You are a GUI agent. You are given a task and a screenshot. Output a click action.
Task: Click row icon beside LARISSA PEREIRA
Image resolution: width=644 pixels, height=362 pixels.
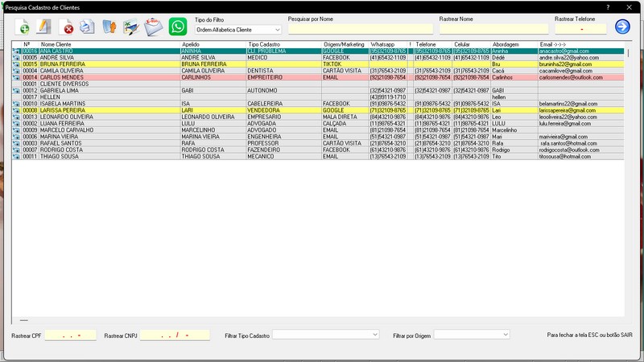coord(16,110)
